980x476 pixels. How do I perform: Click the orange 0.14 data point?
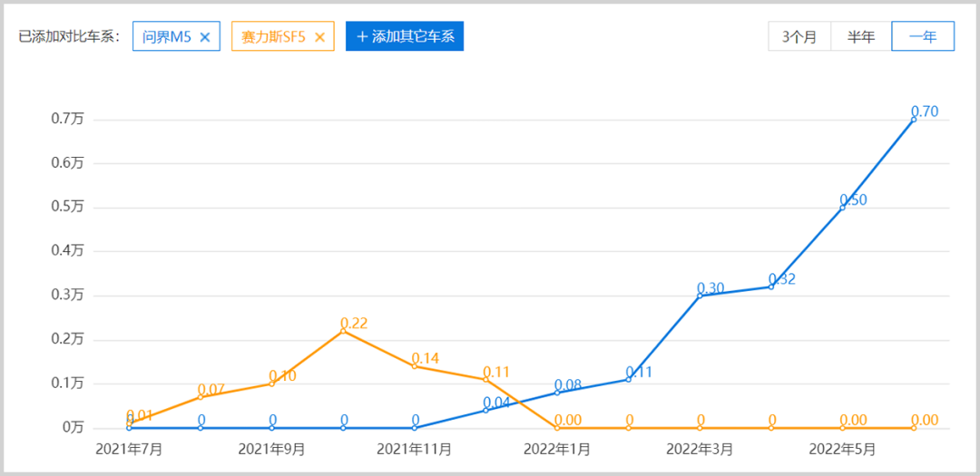click(x=415, y=365)
